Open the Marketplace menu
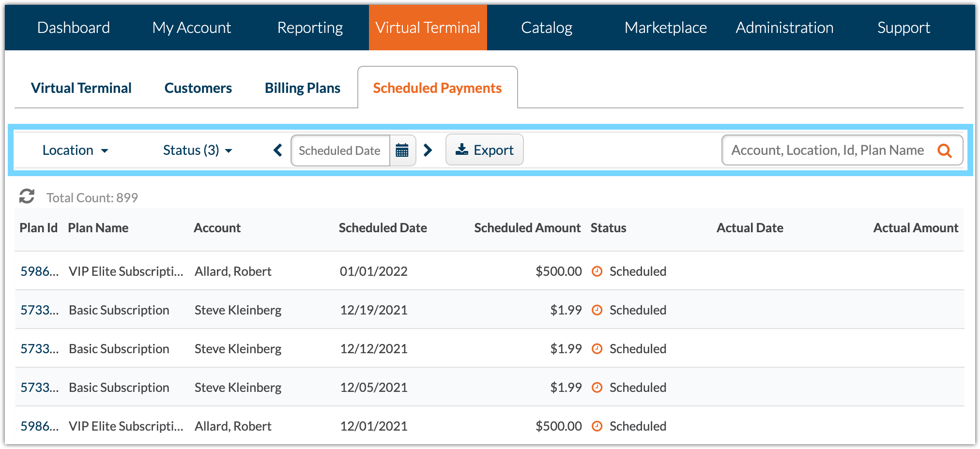The image size is (980, 449). click(x=666, y=28)
